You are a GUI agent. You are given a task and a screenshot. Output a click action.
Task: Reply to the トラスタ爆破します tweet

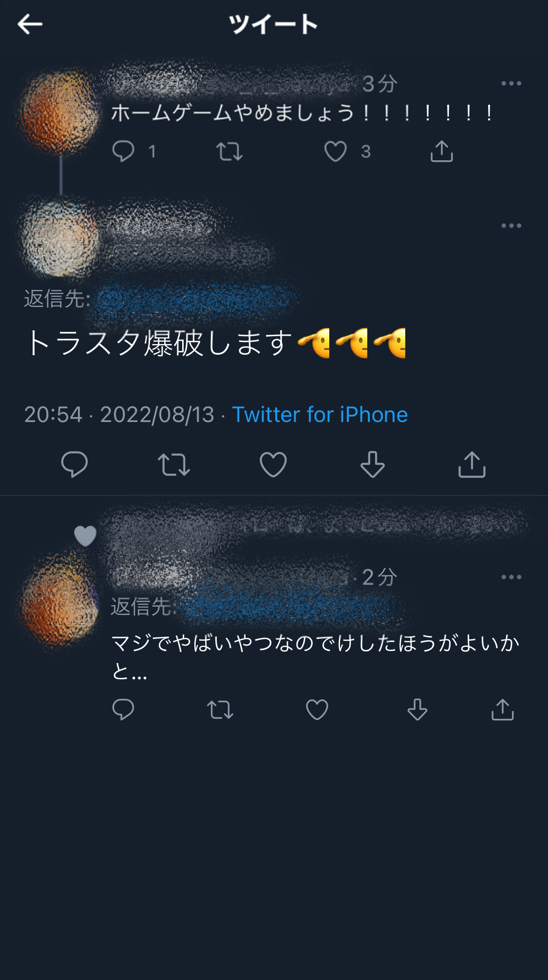(75, 464)
